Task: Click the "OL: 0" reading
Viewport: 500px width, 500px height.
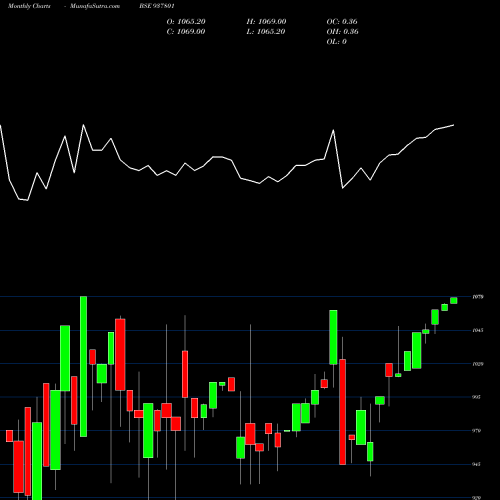Action: tap(336, 42)
